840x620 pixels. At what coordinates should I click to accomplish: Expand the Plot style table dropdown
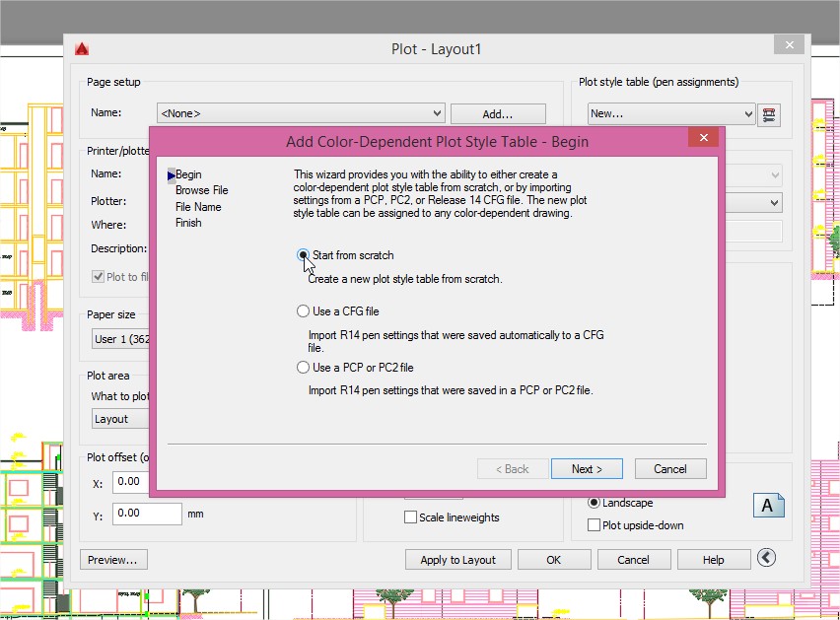pyautogui.click(x=671, y=113)
